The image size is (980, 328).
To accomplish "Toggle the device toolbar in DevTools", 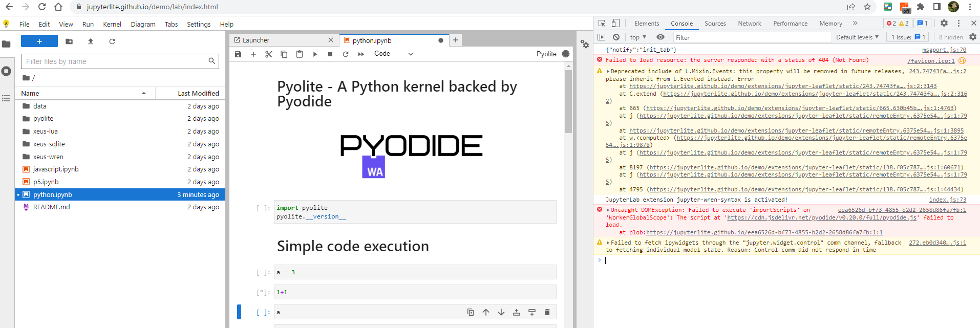I will pyautogui.click(x=615, y=23).
